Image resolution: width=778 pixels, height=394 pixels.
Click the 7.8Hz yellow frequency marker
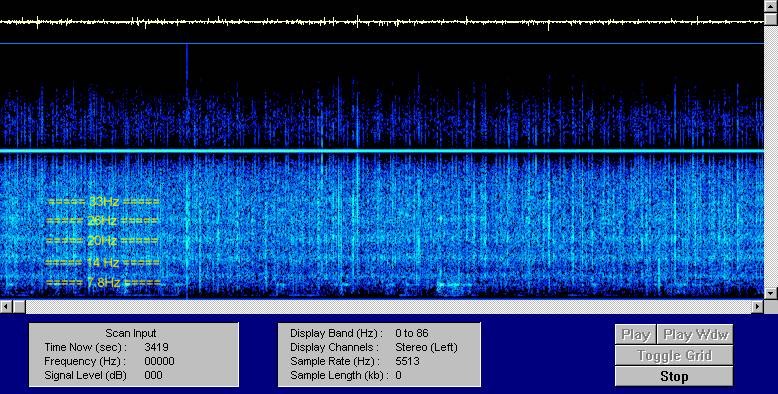click(103, 283)
